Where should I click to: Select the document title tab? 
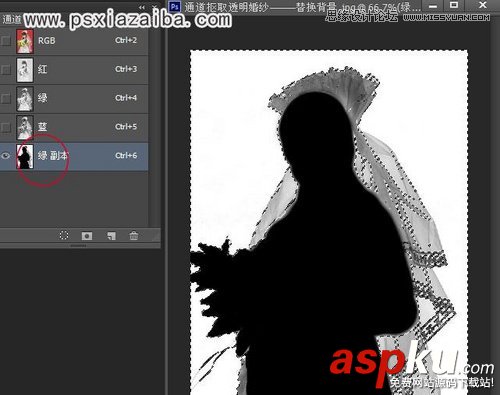(x=302, y=7)
